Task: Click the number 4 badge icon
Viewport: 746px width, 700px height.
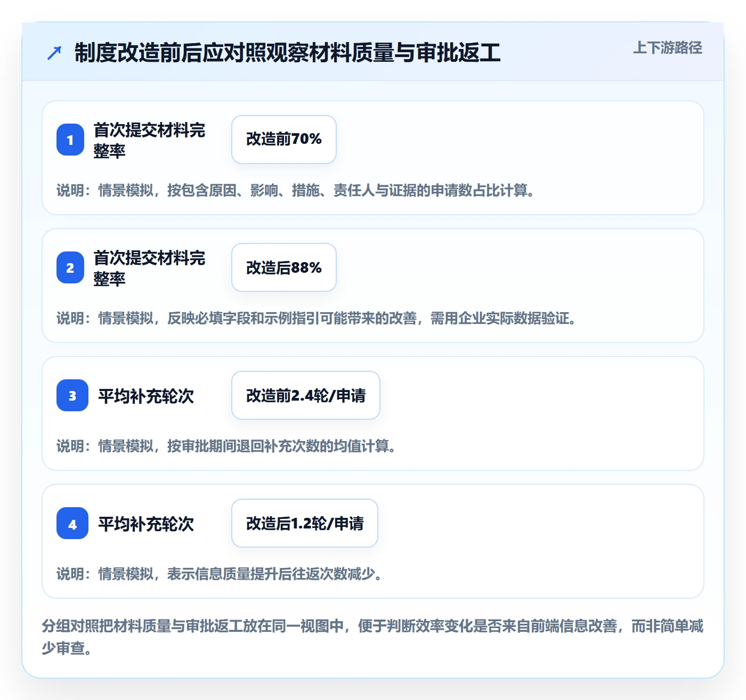Action: click(72, 523)
